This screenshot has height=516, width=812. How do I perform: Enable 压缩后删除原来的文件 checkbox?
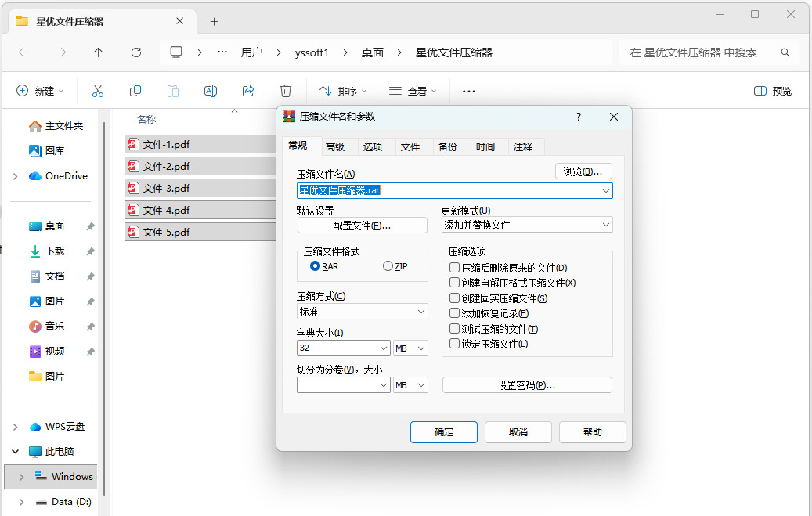tap(454, 268)
